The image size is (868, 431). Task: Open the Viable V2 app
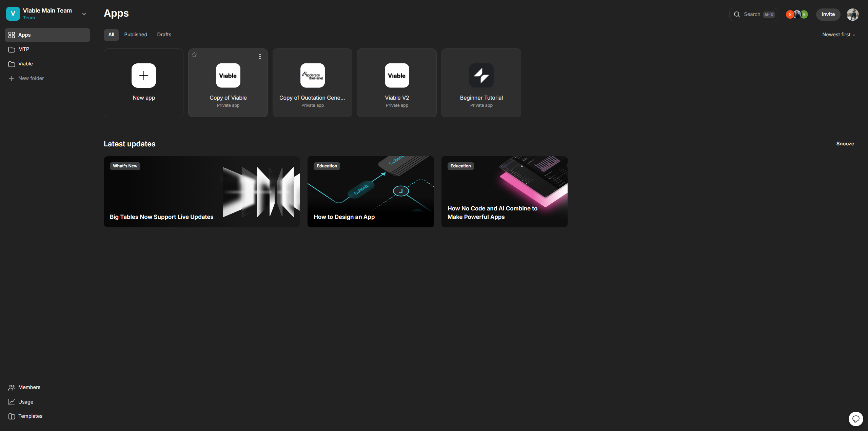(397, 83)
